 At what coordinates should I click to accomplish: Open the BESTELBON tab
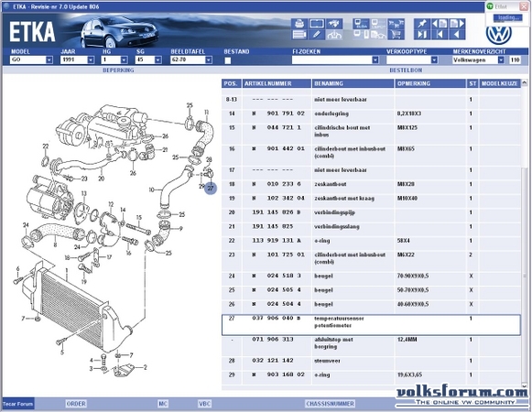click(406, 70)
